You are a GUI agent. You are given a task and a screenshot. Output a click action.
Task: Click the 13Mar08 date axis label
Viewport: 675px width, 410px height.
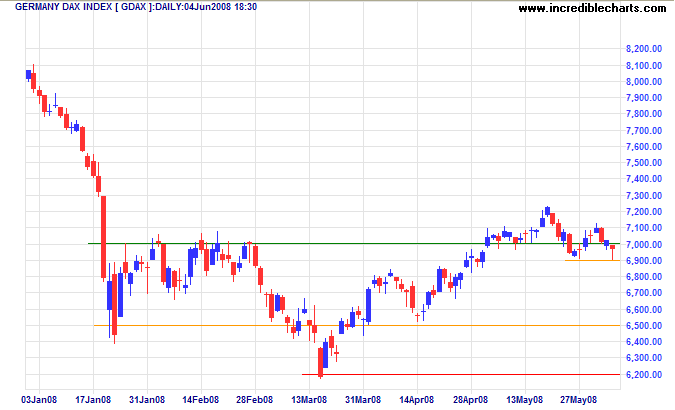tap(309, 400)
